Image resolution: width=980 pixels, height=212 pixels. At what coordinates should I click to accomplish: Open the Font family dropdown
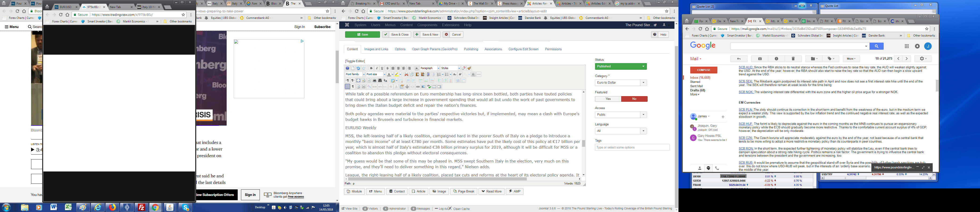pyautogui.click(x=355, y=75)
